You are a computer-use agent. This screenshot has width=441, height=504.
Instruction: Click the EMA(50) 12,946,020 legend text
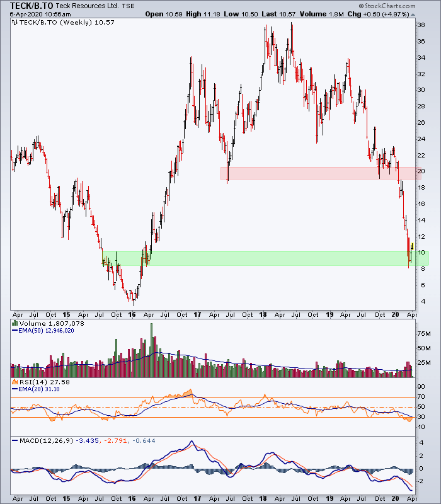(46, 331)
